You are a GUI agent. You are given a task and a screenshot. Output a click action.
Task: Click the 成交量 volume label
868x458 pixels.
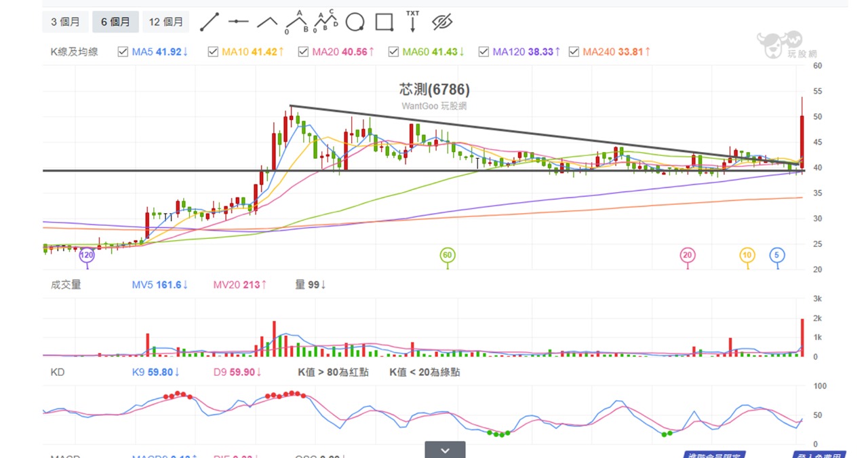pos(66,285)
